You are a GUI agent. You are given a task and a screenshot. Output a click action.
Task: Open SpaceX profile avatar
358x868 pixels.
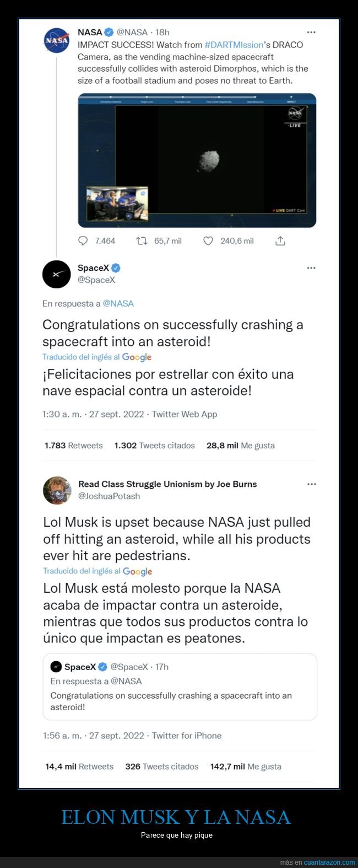(x=57, y=274)
